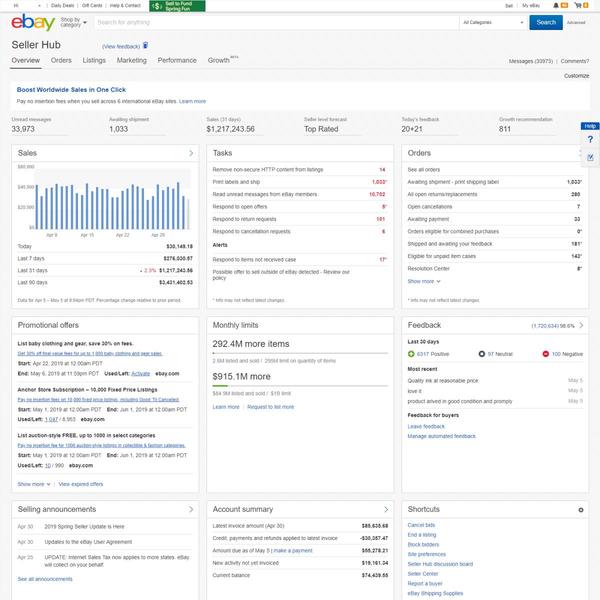Click the $915.1M amount limit progress bar
The width and height of the screenshot is (600, 600).
(x=300, y=386)
